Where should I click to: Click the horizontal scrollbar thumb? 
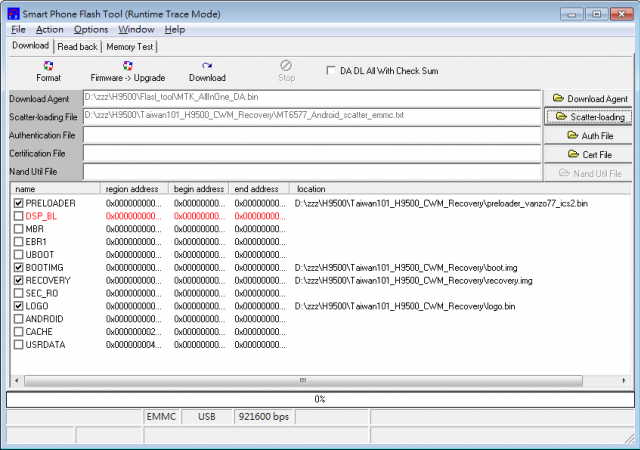point(303,381)
